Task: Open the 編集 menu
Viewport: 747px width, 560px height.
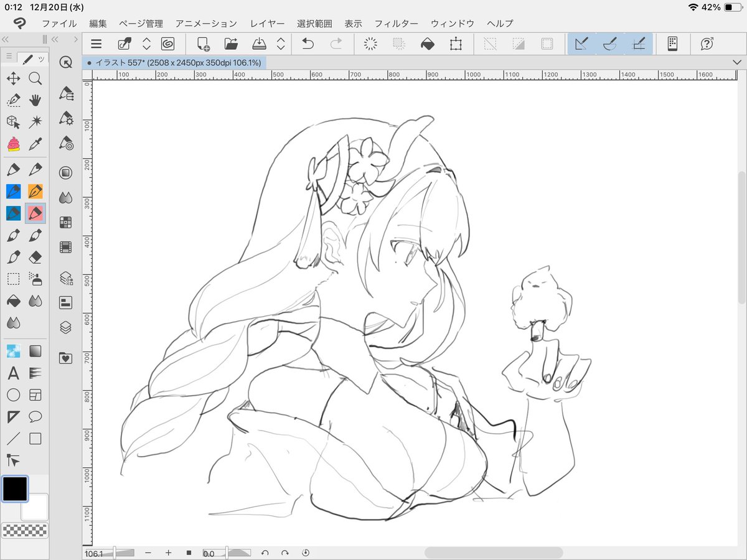Action: [x=98, y=23]
